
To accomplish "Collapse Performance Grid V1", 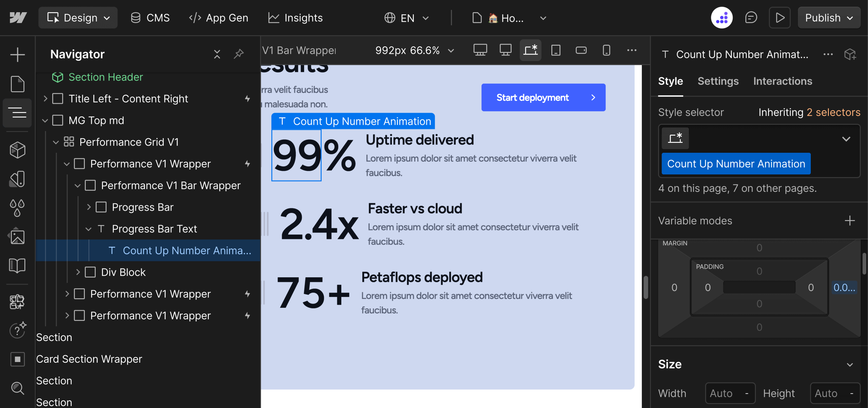I will pos(56,142).
